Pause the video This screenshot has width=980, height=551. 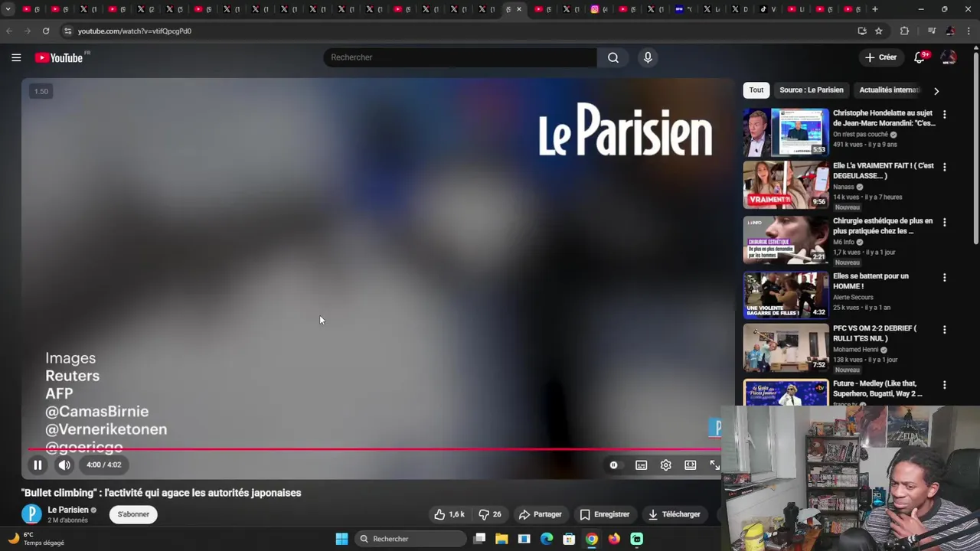(38, 465)
